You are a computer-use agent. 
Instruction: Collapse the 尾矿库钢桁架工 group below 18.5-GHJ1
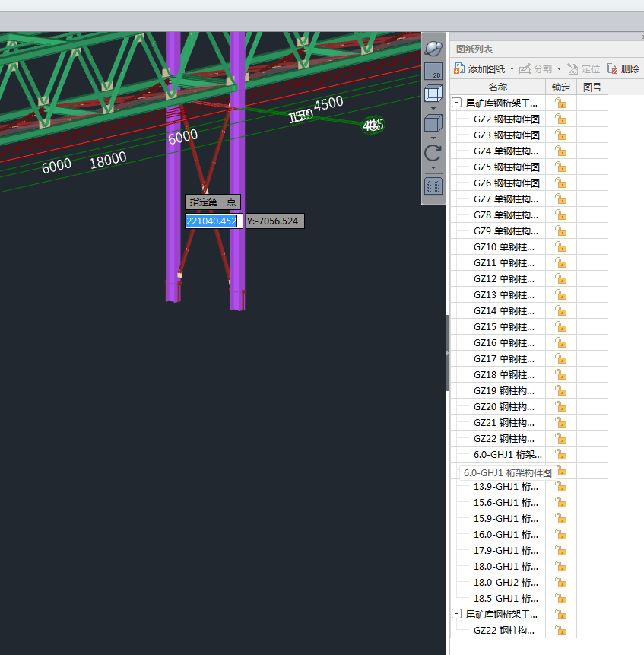(x=457, y=614)
